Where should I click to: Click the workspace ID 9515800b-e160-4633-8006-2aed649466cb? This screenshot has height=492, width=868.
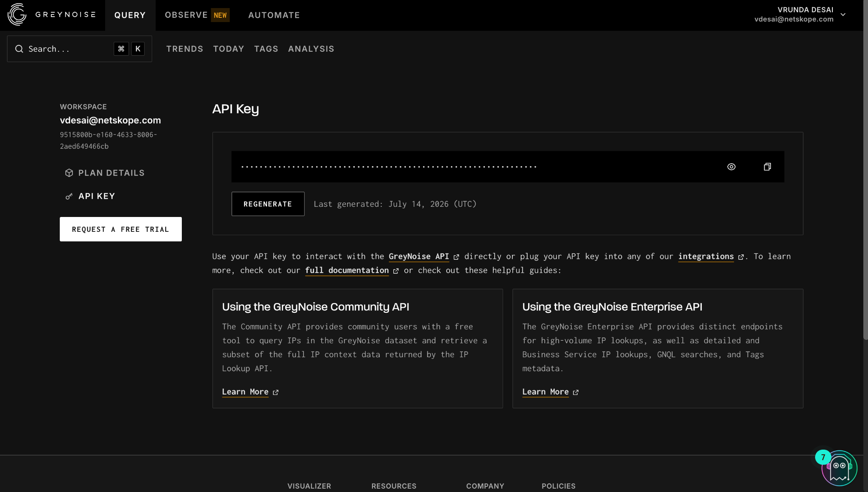click(108, 141)
